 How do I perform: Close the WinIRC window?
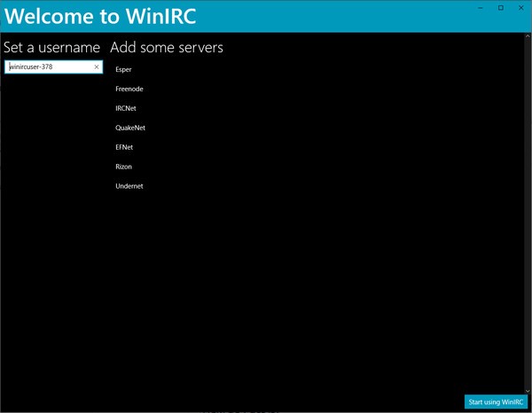pyautogui.click(x=521, y=8)
